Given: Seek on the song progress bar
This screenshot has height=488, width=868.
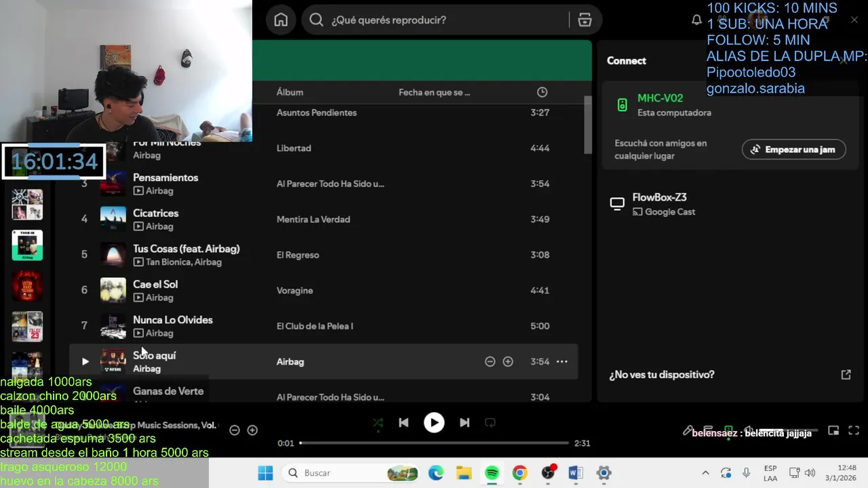Looking at the screenshot, I should (434, 443).
